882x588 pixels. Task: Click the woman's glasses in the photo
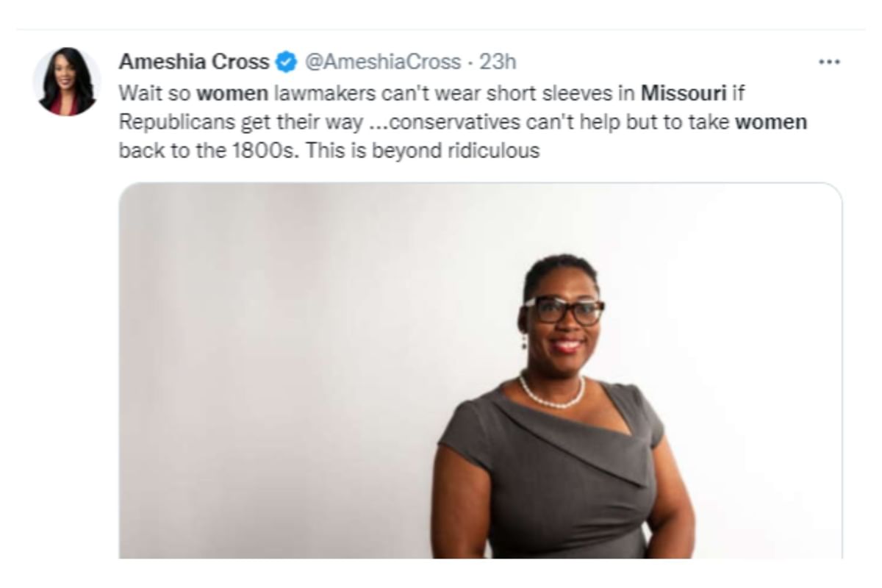[564, 310]
